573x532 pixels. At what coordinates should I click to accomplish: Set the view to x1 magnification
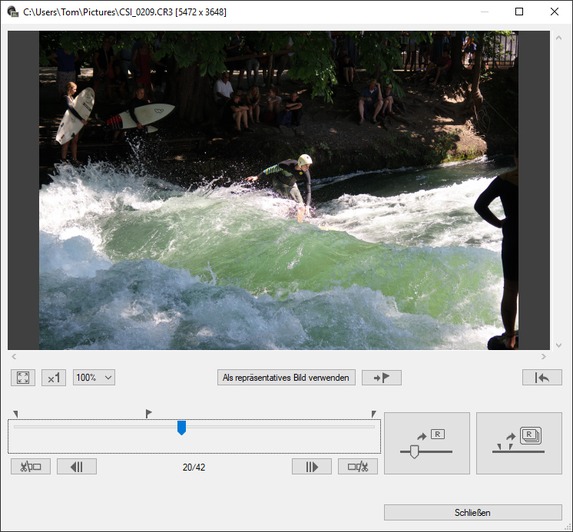pos(54,377)
